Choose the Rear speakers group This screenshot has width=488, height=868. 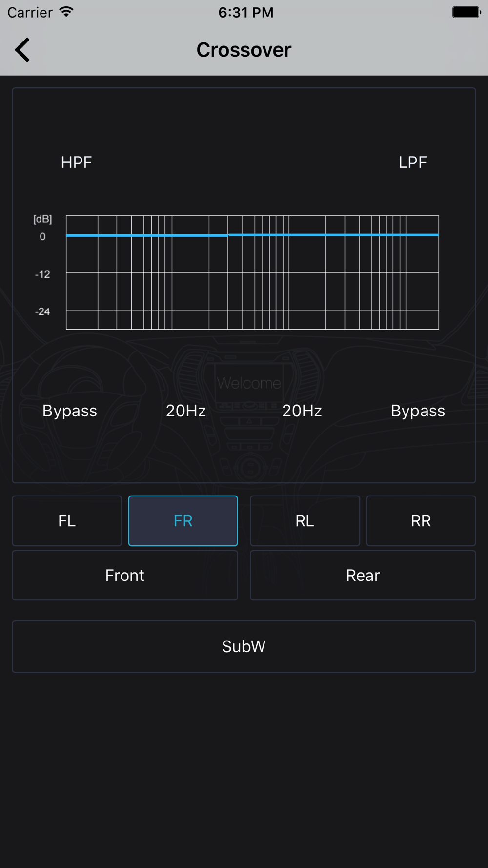tap(363, 576)
